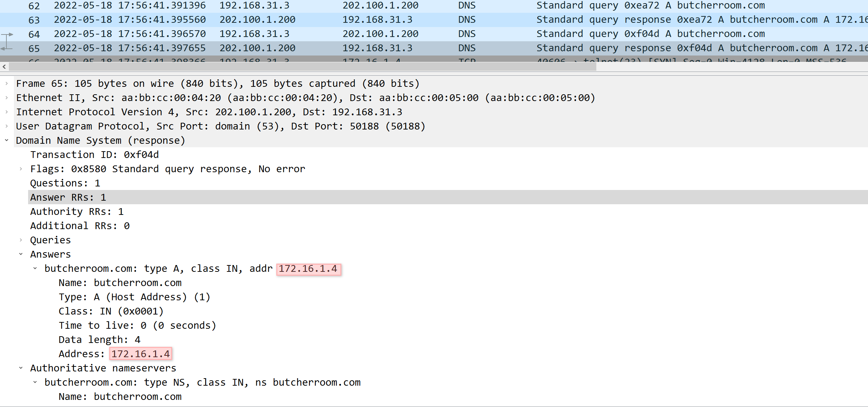Expand the Frame 65 details row

[x=6, y=84]
